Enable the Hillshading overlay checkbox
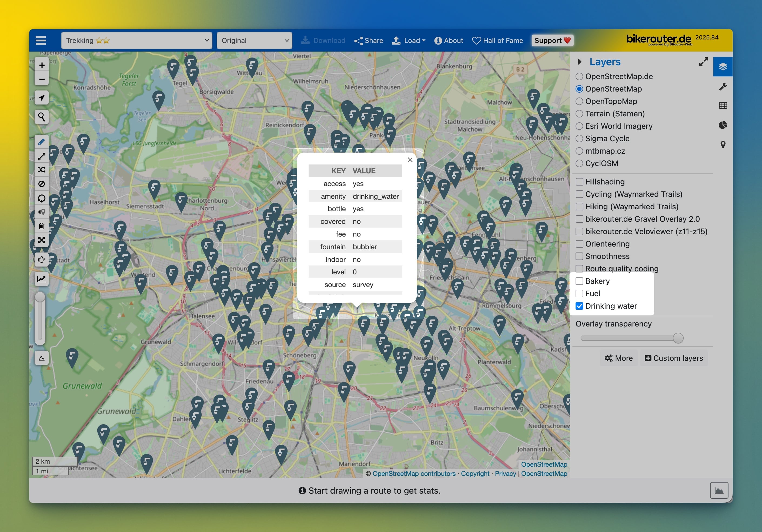 click(x=579, y=182)
